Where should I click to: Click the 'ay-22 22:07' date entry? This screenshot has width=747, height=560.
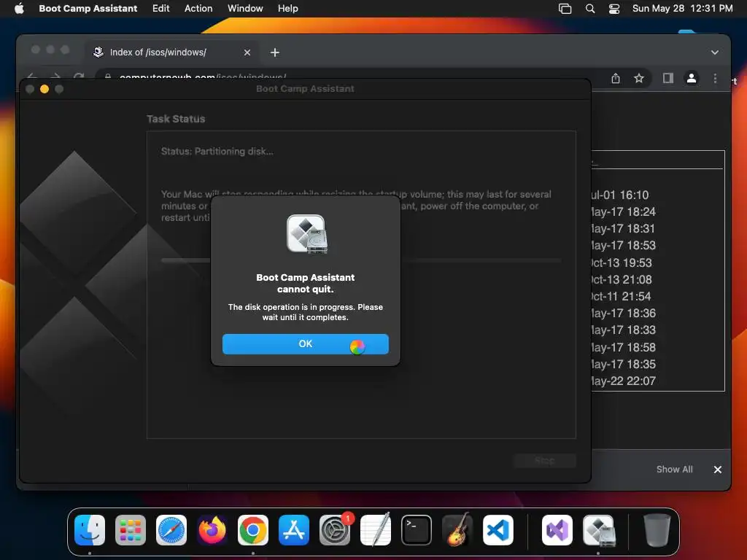click(623, 381)
